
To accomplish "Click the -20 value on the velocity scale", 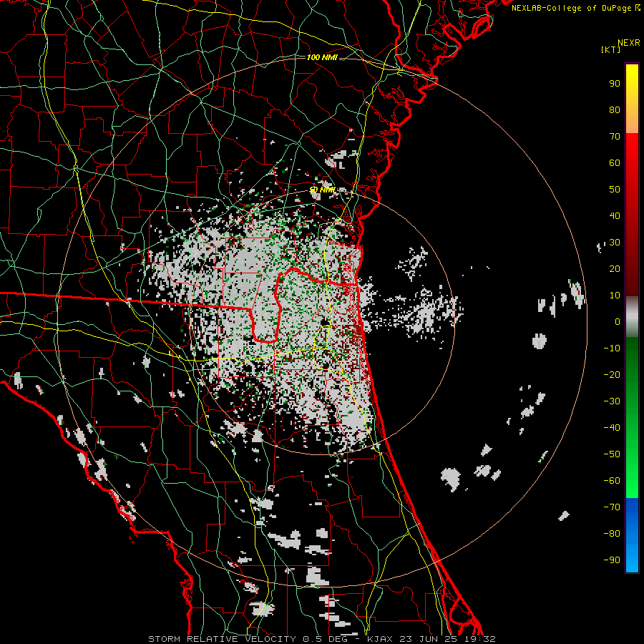I will click(x=612, y=375).
